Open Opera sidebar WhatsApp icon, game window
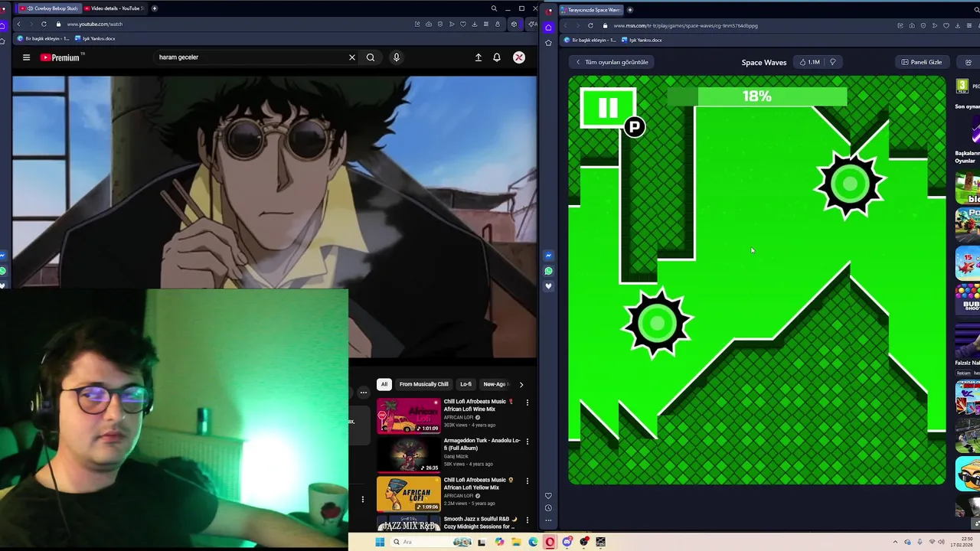980x551 pixels. click(548, 271)
